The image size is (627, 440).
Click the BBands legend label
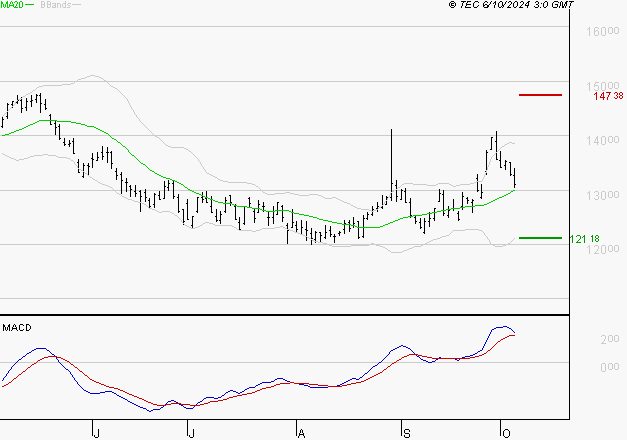click(x=56, y=5)
